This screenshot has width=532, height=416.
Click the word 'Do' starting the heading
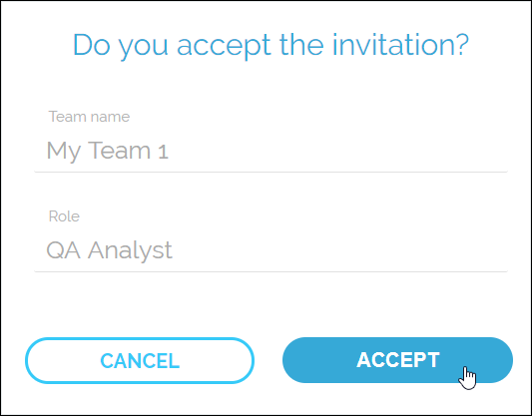point(92,45)
